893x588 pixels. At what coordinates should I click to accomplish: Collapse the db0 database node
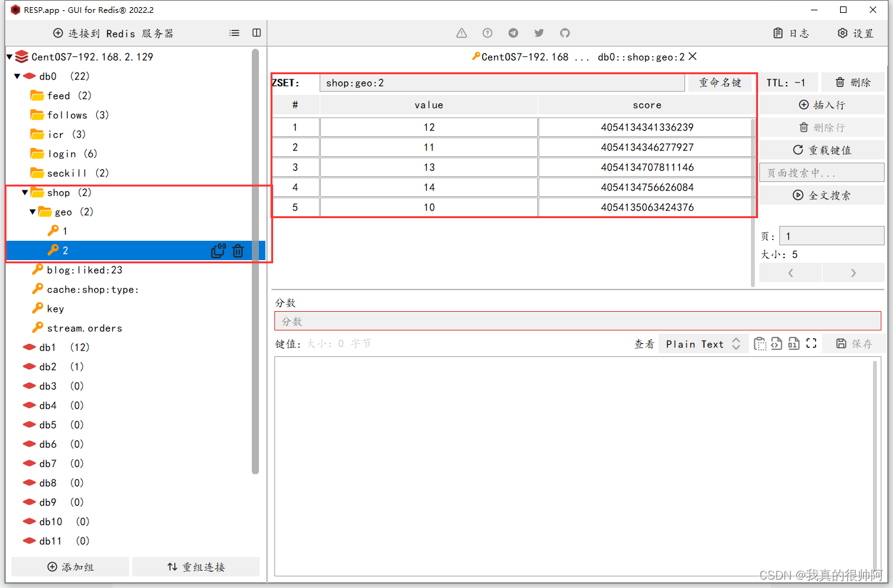coord(17,76)
